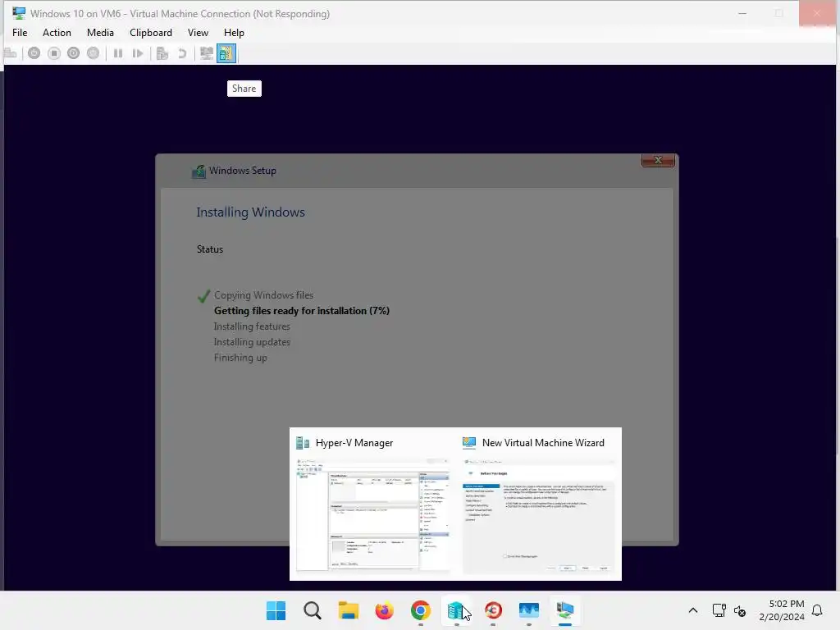
Task: Click the Revert undo-arrow icon
Action: point(182,53)
